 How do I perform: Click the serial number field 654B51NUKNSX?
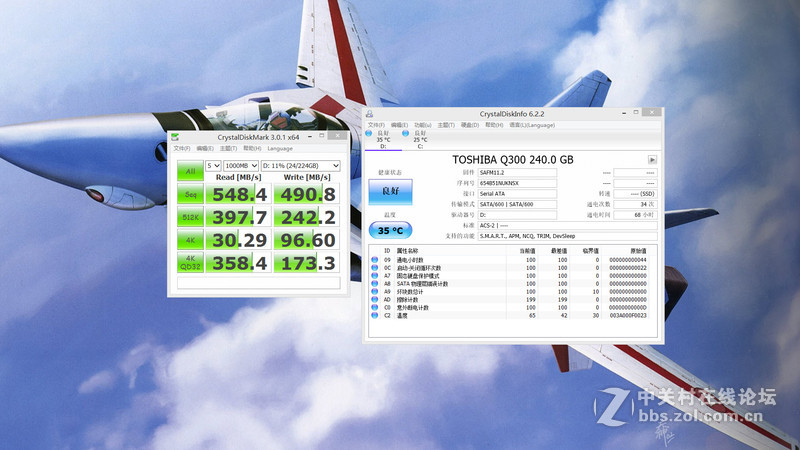point(517,183)
